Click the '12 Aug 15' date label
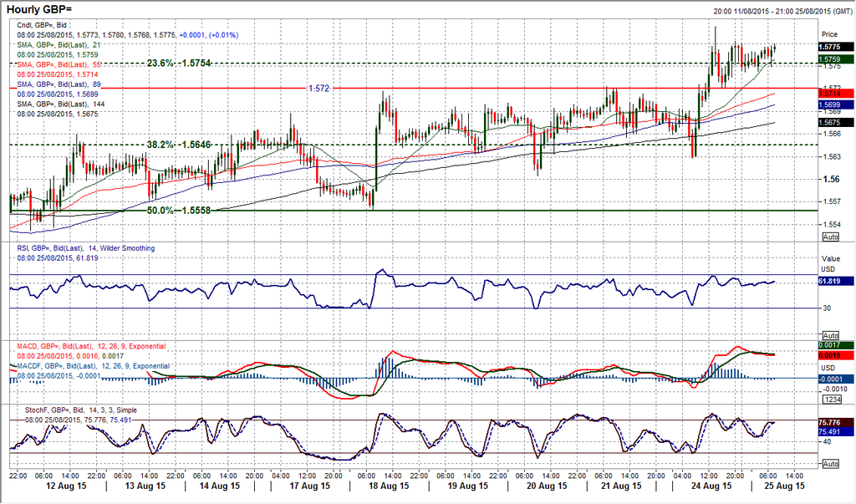The height and width of the screenshot is (504, 856). pos(67,486)
